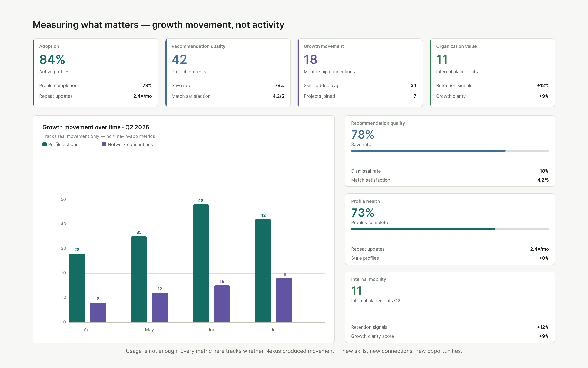Viewport: 588px width, 368px height.
Task: Click the Internal mobility panel heading
Action: coord(368,279)
